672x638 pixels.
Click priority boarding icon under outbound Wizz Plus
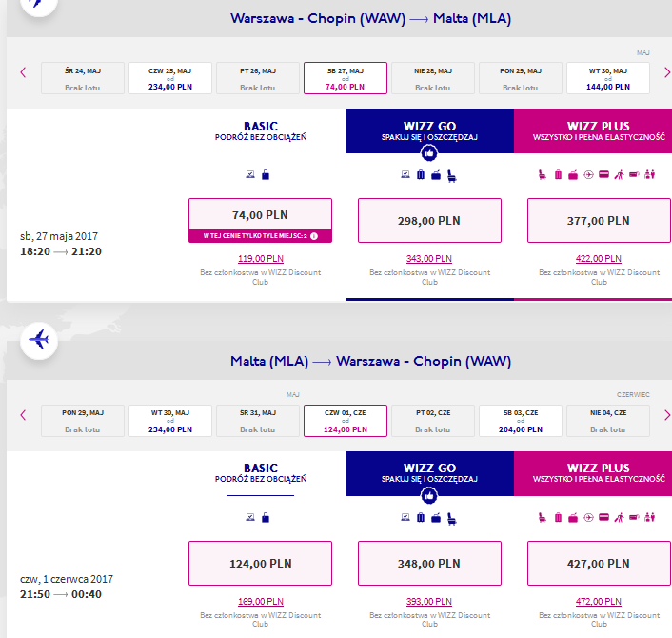619,174
